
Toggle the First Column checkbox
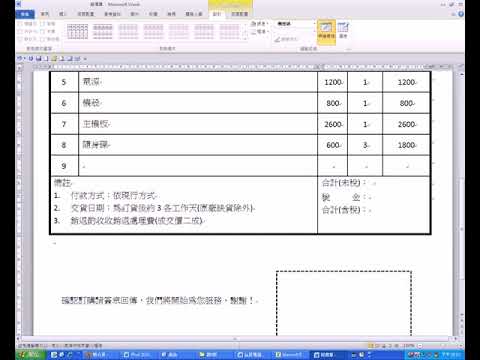coord(48,24)
